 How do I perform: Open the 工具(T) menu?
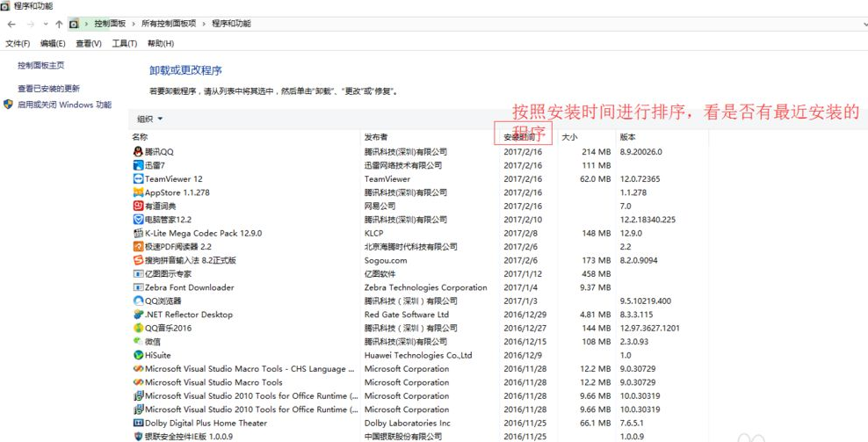point(125,43)
